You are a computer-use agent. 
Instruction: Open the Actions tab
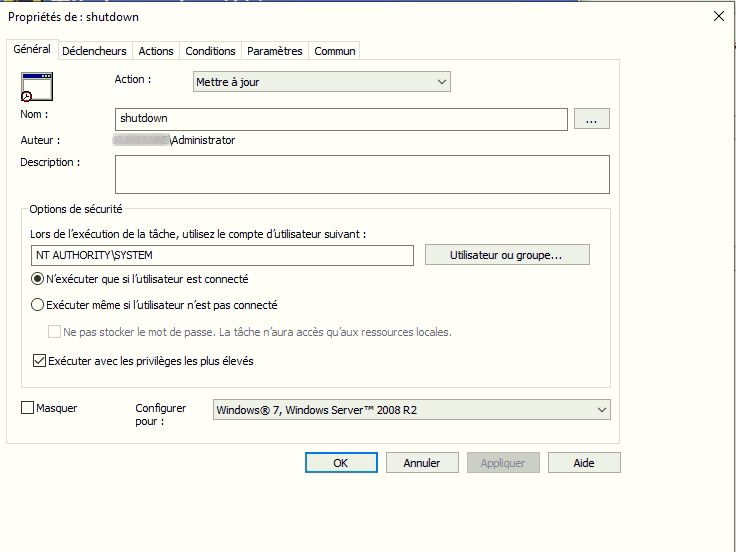click(156, 51)
